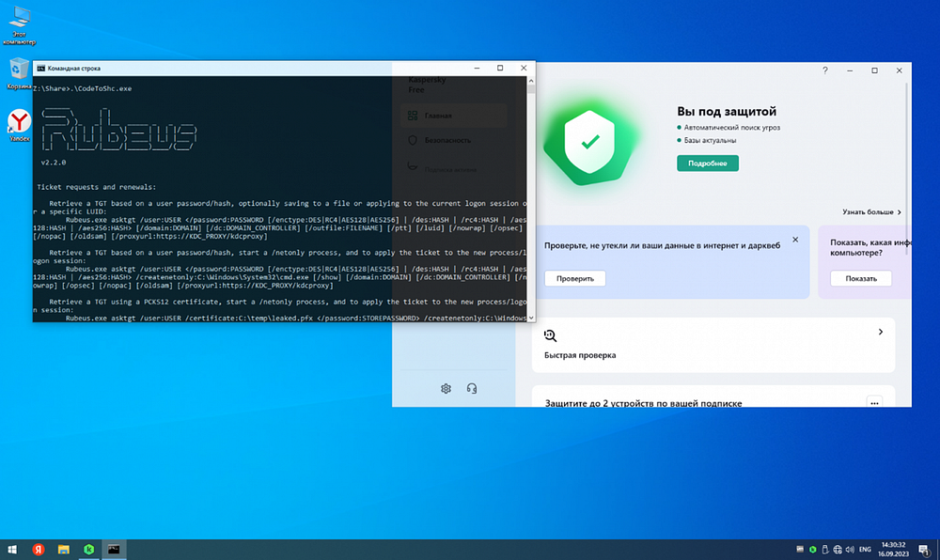The image size is (940, 560).
Task: Launch Yandex Browser from the taskbar
Action: click(39, 550)
